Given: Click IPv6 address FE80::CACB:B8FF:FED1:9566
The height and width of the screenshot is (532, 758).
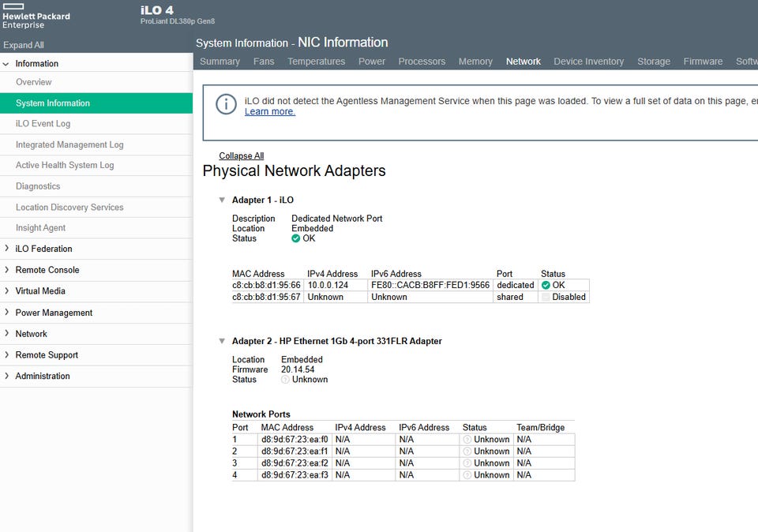Looking at the screenshot, I should click(430, 285).
